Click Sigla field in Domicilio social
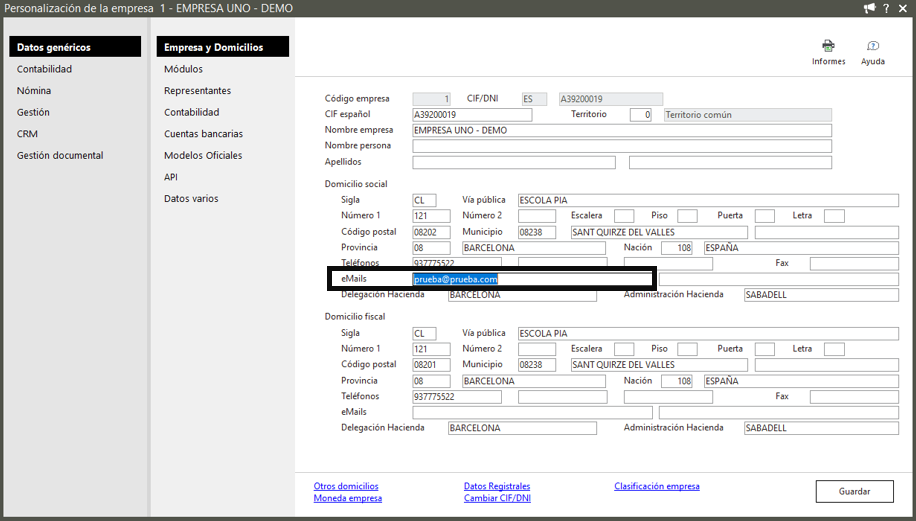The width and height of the screenshot is (916, 521). pyautogui.click(x=425, y=200)
